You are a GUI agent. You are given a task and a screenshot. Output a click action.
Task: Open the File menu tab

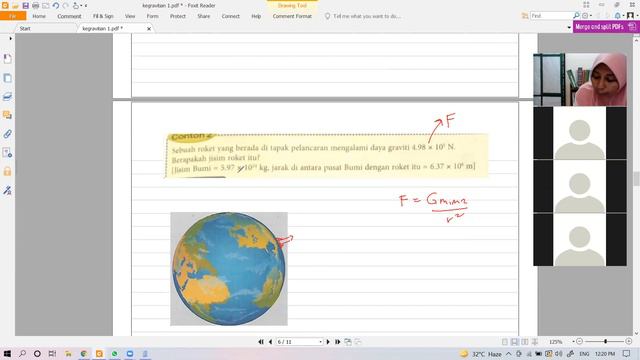tap(13, 16)
